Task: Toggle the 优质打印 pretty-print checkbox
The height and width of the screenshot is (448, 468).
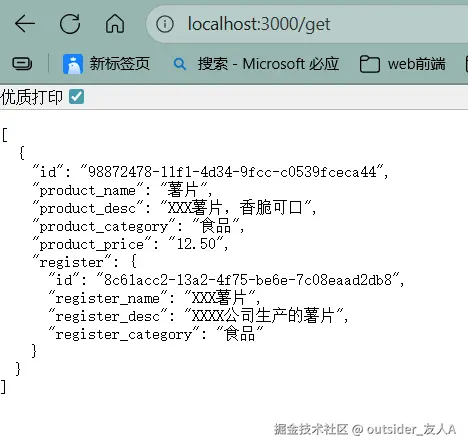Action: (x=76, y=97)
